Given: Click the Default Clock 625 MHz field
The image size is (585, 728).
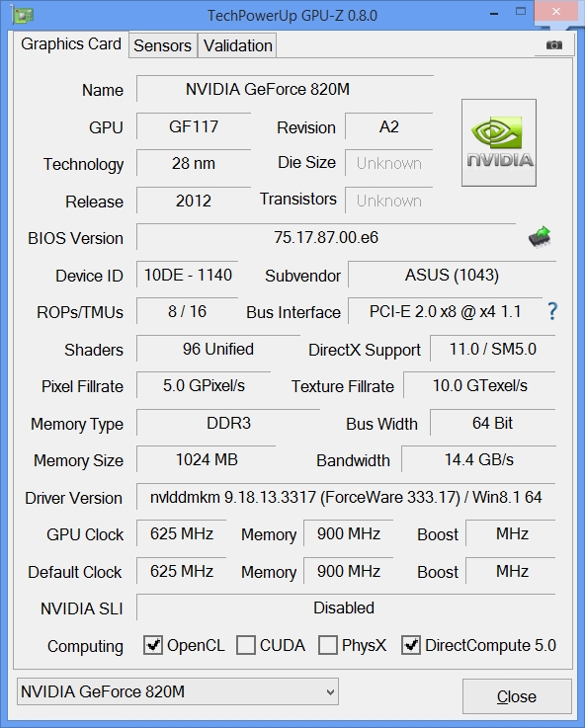Looking at the screenshot, I should click(182, 571).
